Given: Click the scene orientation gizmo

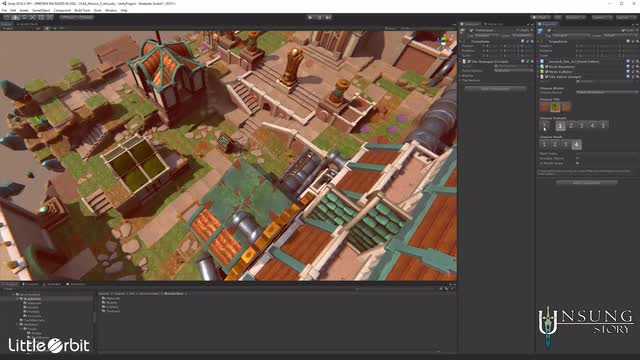Looking at the screenshot, I should pos(442,41).
